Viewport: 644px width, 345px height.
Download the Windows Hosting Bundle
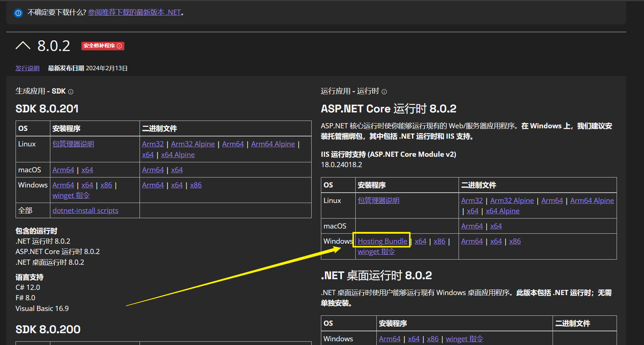click(382, 241)
